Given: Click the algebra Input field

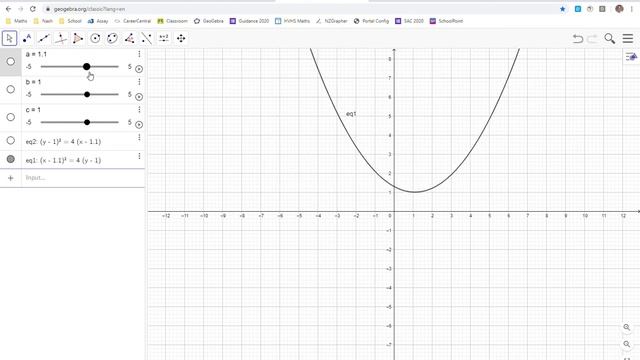Looking at the screenshot, I should [x=82, y=178].
